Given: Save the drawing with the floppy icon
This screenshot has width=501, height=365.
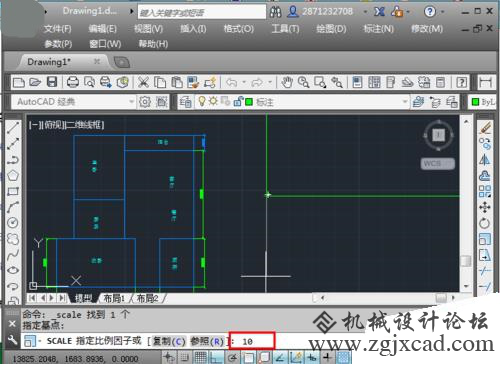Looking at the screenshot, I should point(52,82).
